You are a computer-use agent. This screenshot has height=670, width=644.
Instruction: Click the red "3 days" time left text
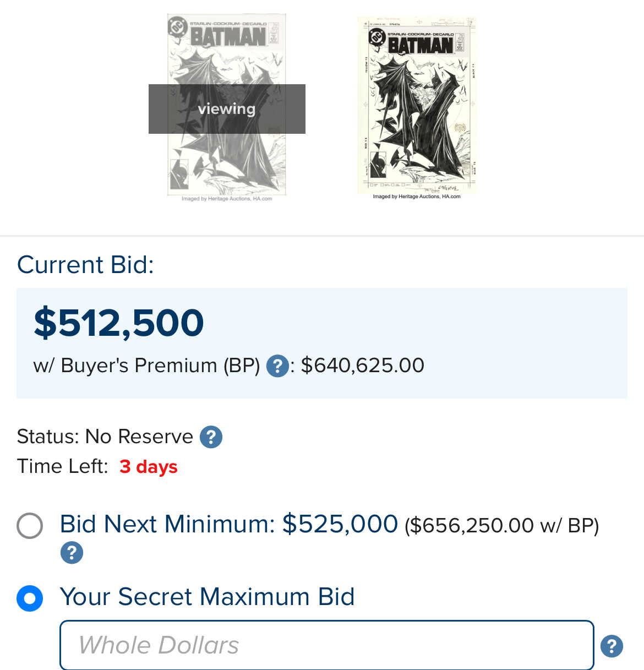click(x=149, y=467)
